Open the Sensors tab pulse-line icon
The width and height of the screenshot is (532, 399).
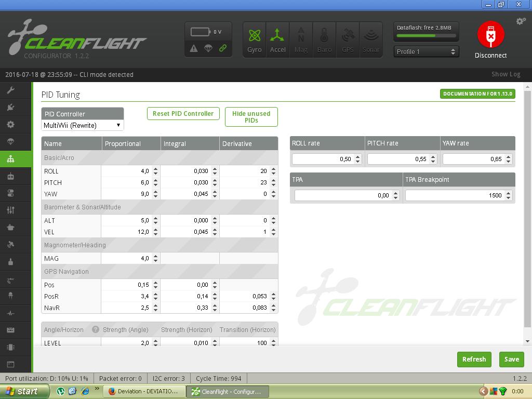click(x=10, y=313)
